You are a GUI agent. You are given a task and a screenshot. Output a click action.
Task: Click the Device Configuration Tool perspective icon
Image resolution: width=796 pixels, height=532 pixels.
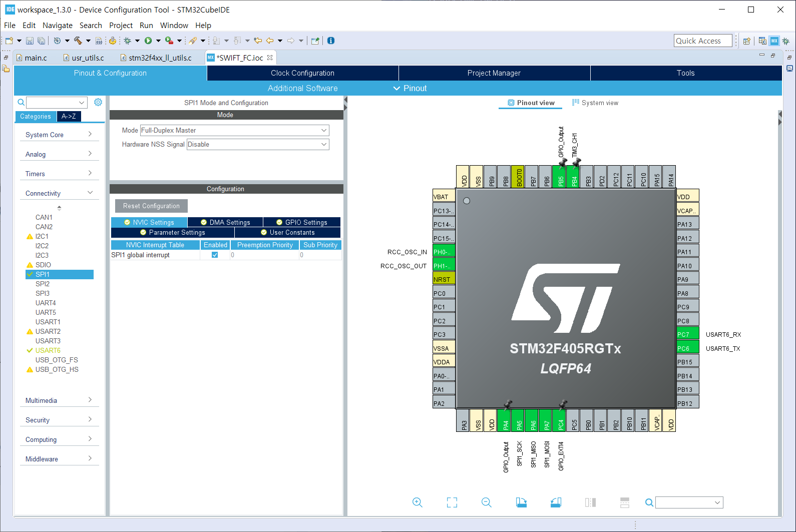(774, 41)
